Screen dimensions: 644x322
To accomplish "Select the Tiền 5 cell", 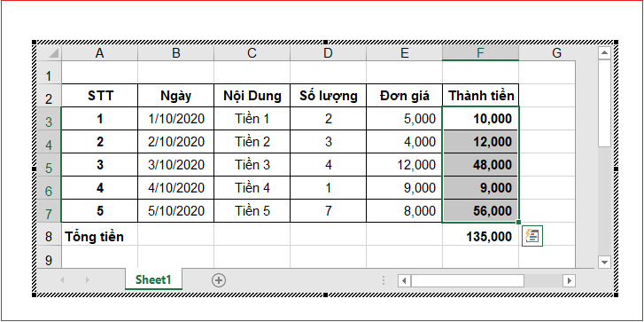I will [x=252, y=211].
